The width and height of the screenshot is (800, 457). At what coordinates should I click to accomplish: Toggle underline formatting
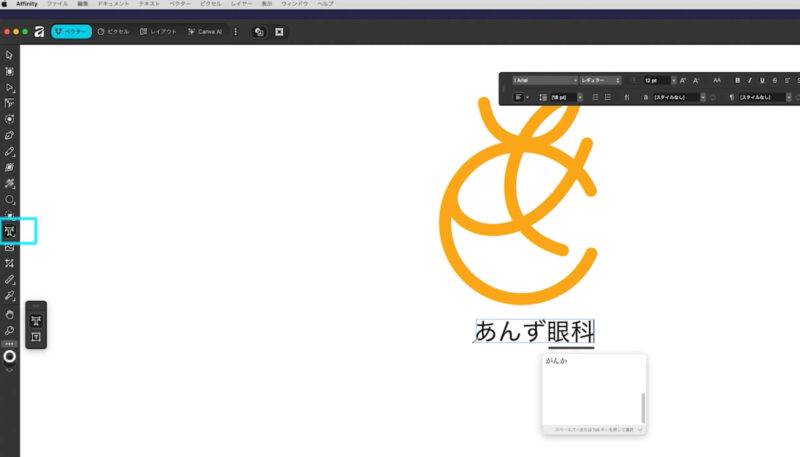(762, 81)
